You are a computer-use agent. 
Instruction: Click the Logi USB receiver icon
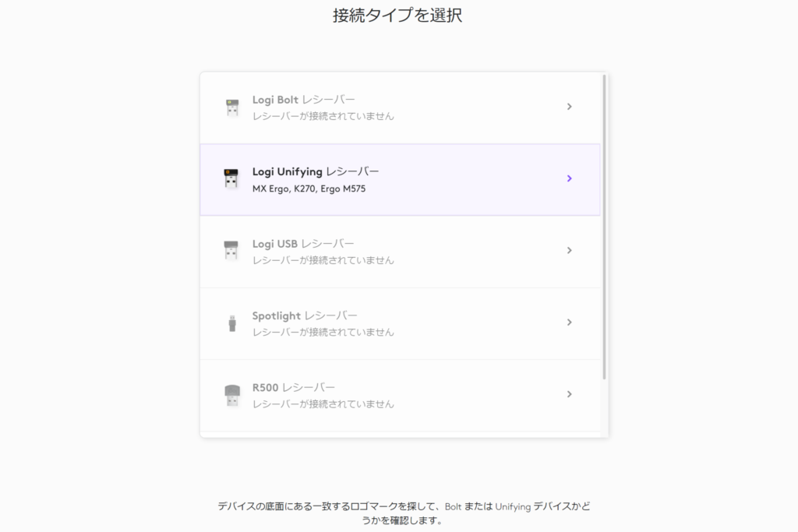point(231,251)
